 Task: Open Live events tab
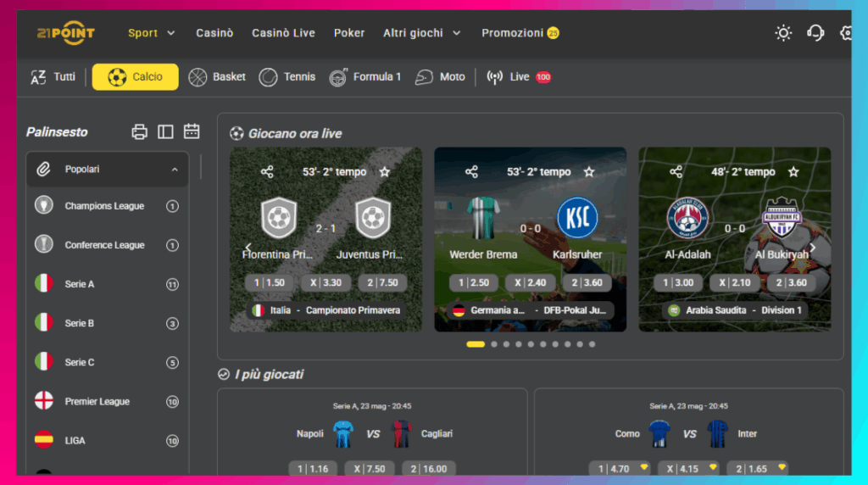coord(519,77)
